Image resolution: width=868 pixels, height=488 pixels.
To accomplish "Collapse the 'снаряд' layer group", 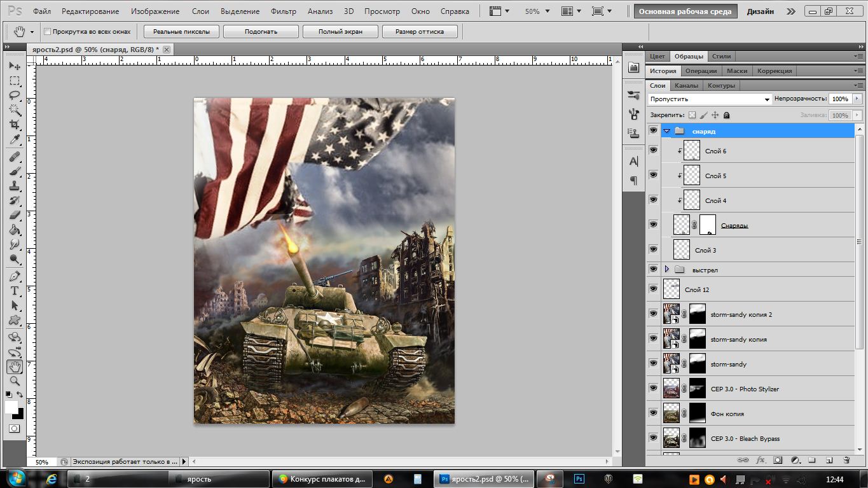I will point(666,131).
